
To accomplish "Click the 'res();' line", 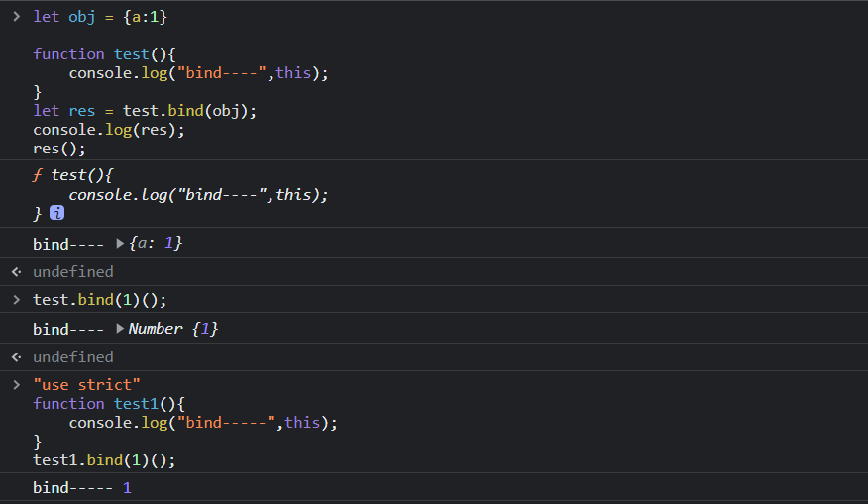I will pos(59,149).
